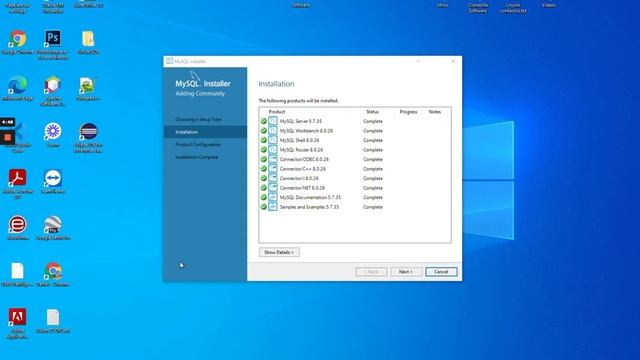Select the MySQL Documentation row text
This screenshot has width=640, height=360.
tap(310, 197)
